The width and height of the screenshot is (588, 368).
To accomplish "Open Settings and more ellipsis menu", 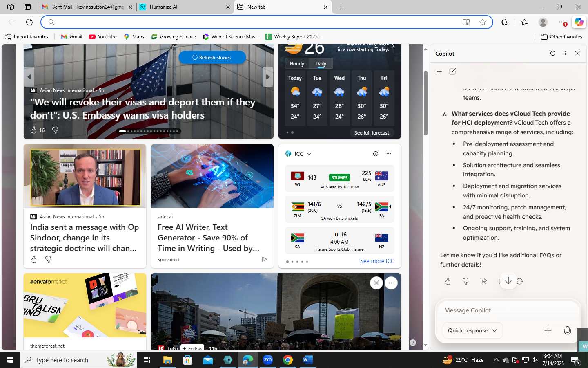I will pos(562,22).
